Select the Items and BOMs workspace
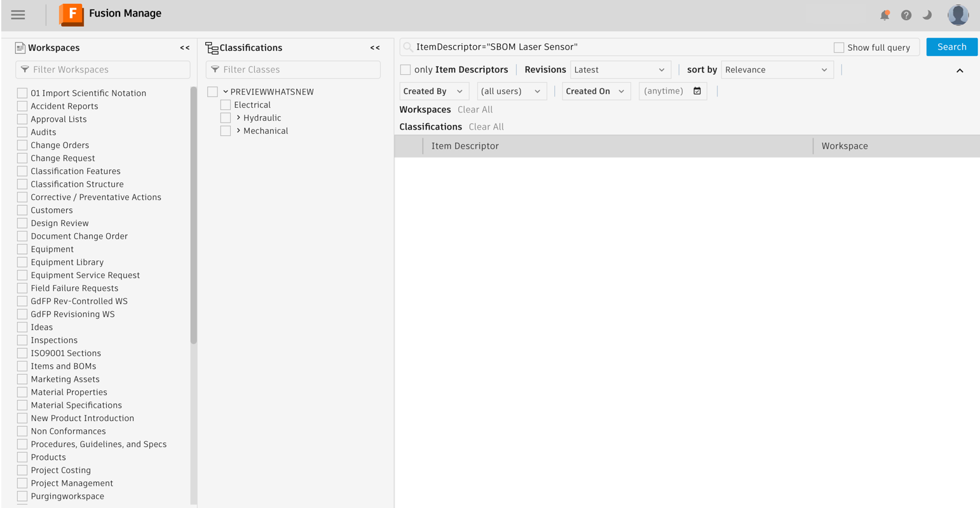Viewport: 980px width, 508px height. point(21,366)
